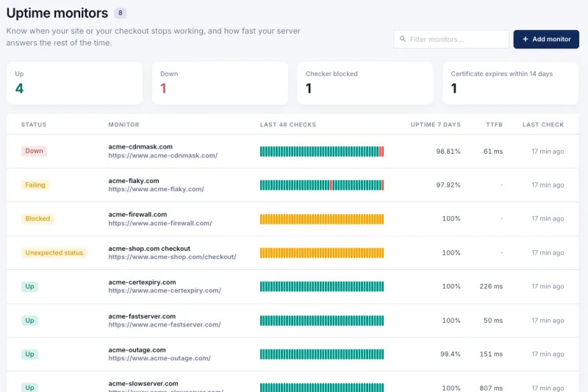
Task: Open the Certificate expires within 14 days card
Action: (x=510, y=83)
